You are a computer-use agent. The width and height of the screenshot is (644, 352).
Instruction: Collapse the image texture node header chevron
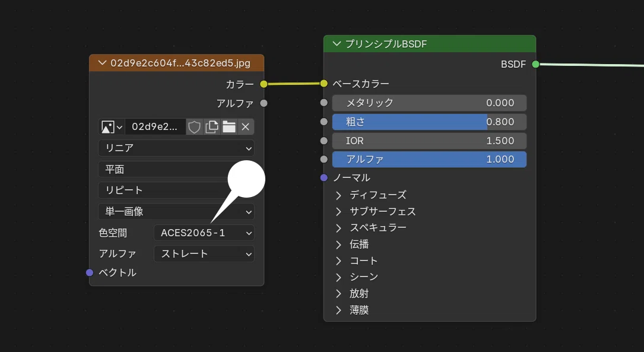pos(102,64)
